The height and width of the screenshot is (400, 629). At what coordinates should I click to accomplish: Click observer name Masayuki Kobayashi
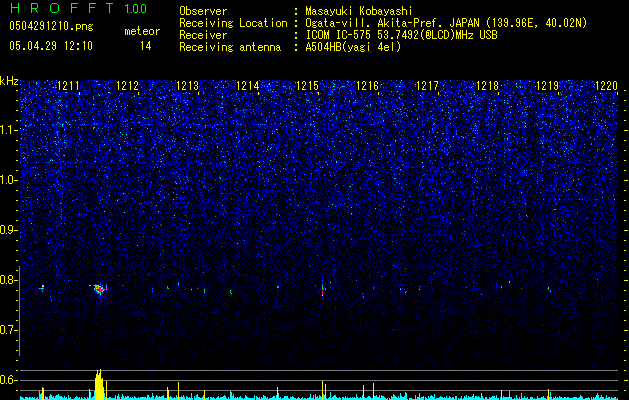pyautogui.click(x=359, y=11)
